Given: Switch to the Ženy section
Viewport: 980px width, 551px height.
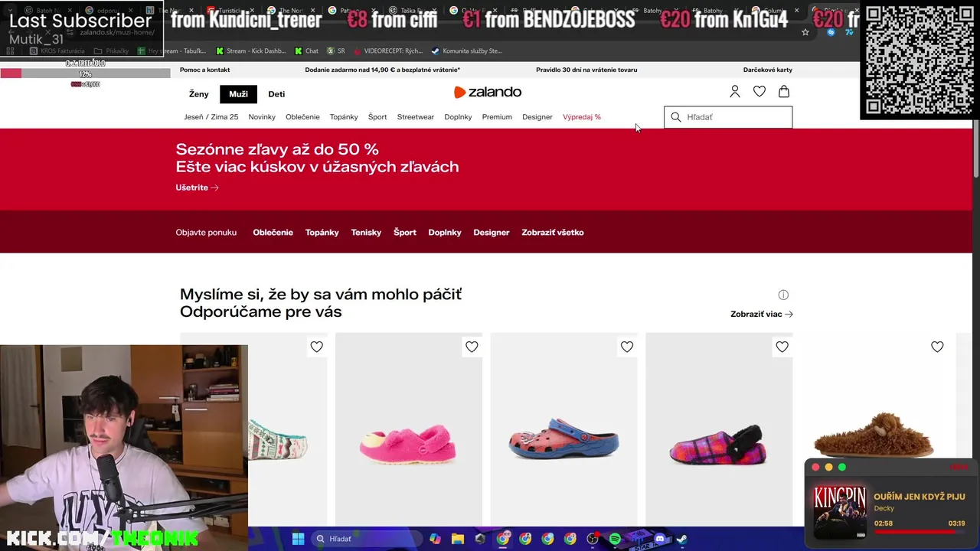Looking at the screenshot, I should point(199,94).
